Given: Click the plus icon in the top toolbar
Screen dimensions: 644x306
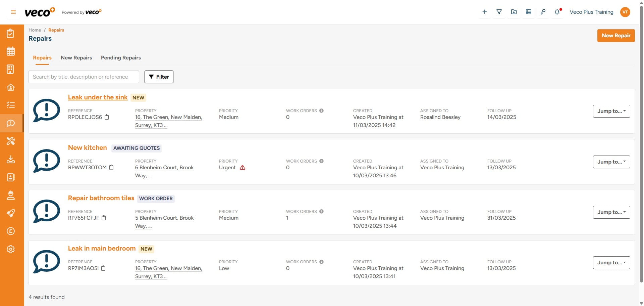Looking at the screenshot, I should (x=484, y=12).
